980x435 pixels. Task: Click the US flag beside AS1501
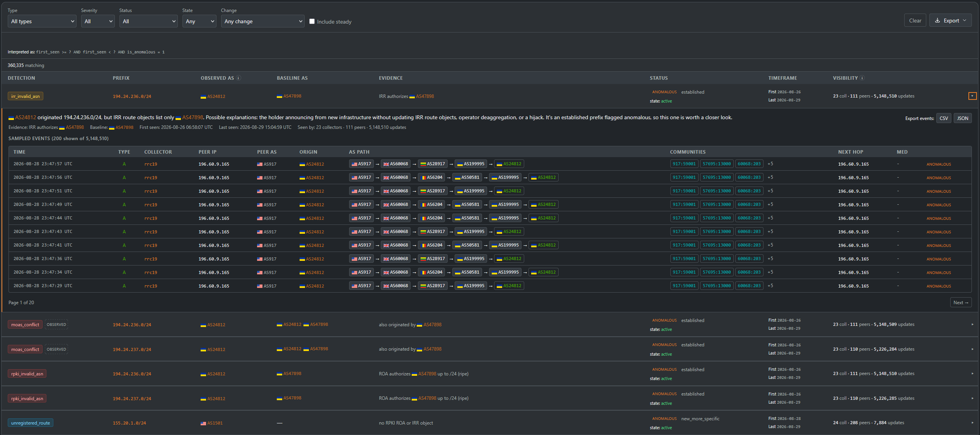(203, 423)
